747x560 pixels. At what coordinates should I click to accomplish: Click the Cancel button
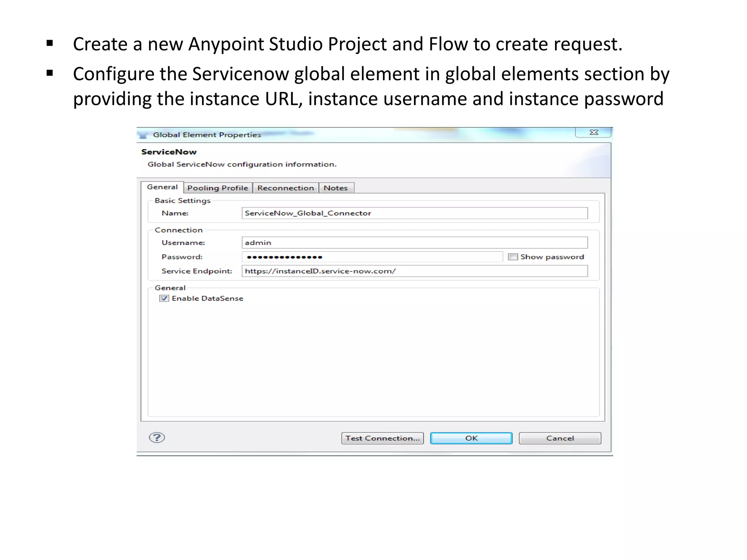point(560,438)
